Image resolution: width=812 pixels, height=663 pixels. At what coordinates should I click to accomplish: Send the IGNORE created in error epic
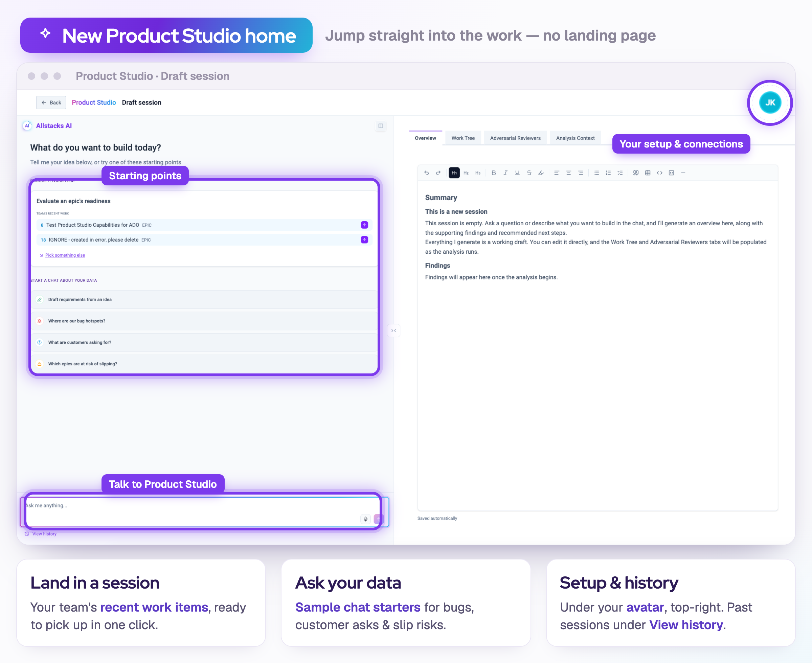364,240
